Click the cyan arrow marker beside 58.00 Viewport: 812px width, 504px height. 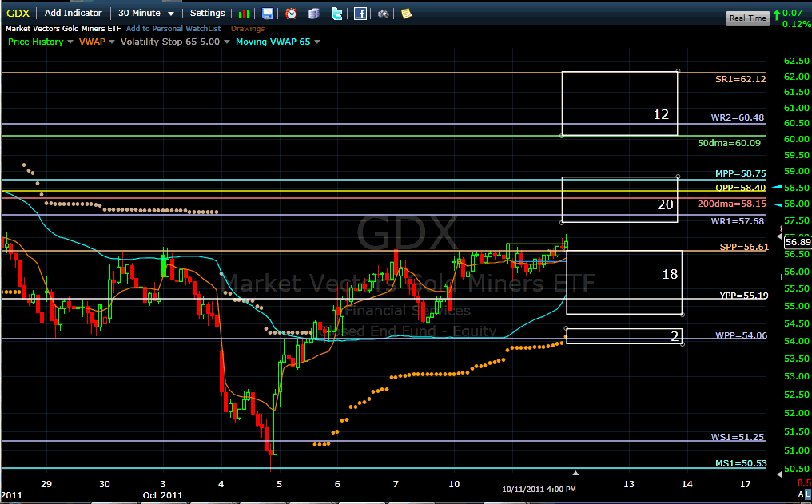pyautogui.click(x=777, y=205)
